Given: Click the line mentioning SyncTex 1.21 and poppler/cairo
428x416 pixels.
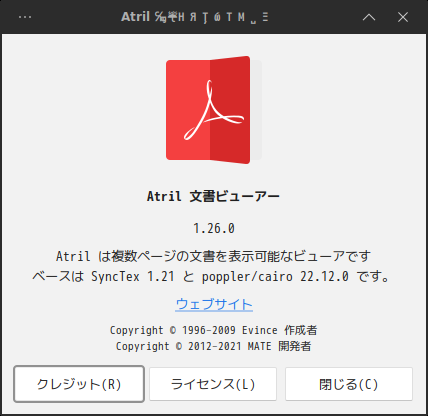Looking at the screenshot, I should tap(211, 276).
